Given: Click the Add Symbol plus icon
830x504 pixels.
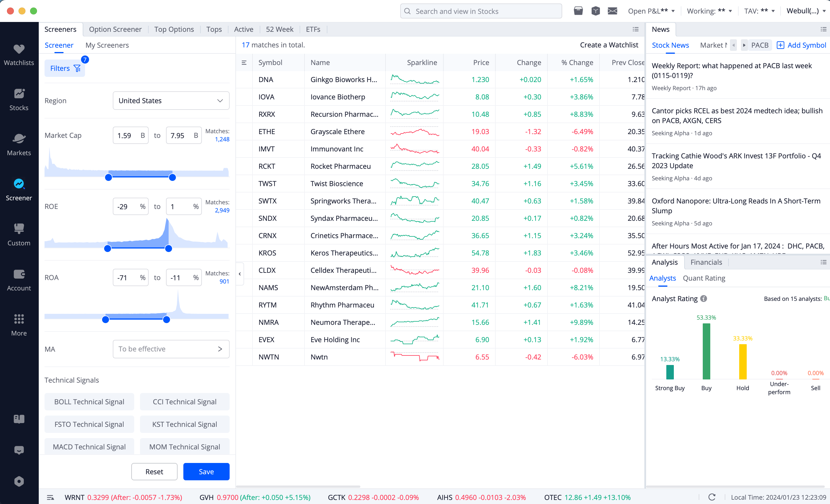Looking at the screenshot, I should pyautogui.click(x=781, y=45).
